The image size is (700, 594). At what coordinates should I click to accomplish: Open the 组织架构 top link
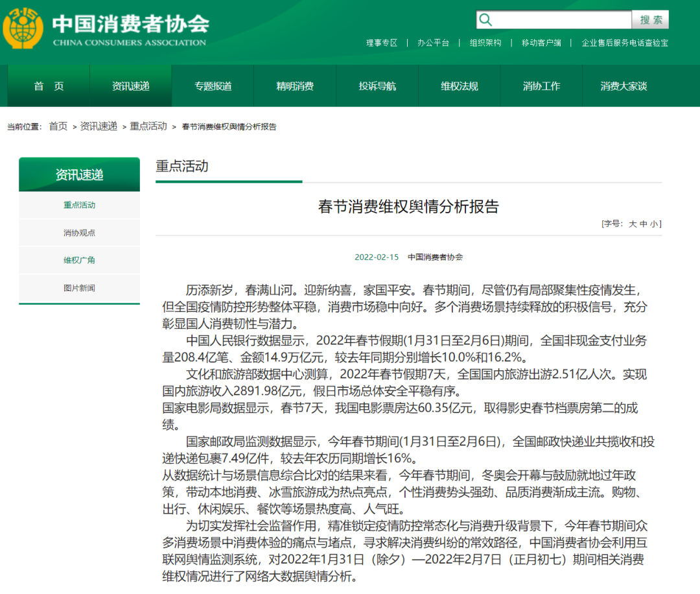(x=485, y=43)
